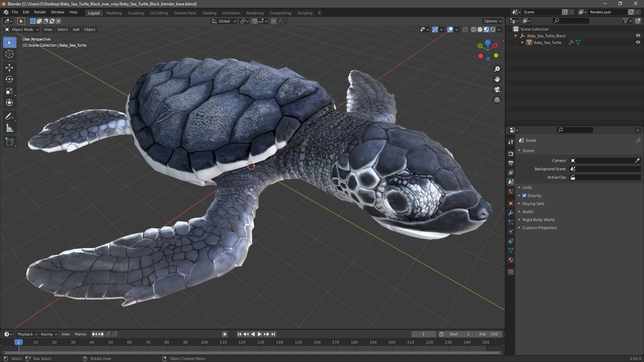Image resolution: width=644 pixels, height=362 pixels.
Task: Click the Options button in viewport header
Action: coord(492,21)
